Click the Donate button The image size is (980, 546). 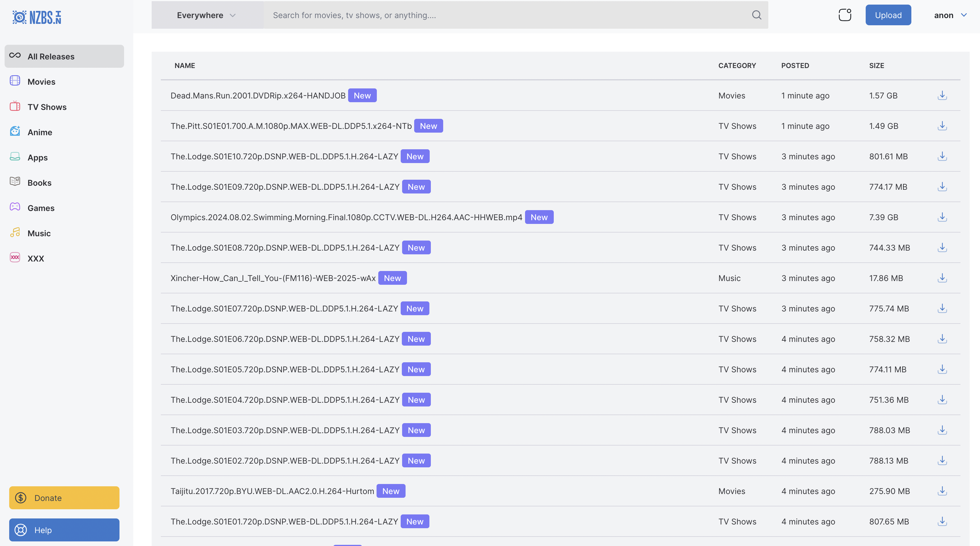coord(64,498)
